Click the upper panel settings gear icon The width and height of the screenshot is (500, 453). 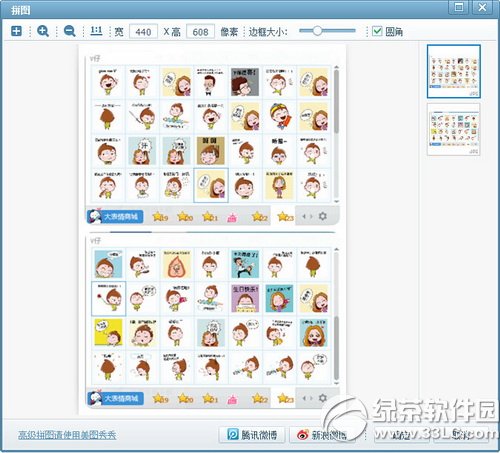(x=323, y=216)
